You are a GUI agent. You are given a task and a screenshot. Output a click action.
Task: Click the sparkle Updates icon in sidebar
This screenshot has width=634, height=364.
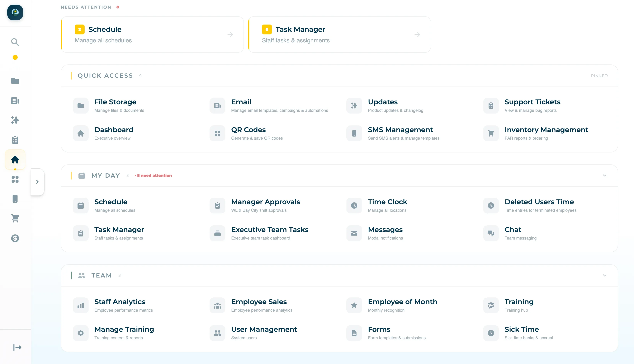coord(15,120)
